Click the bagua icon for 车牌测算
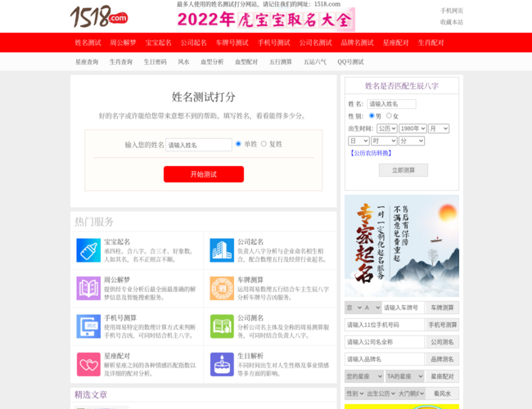532x409 pixels. coord(222,288)
